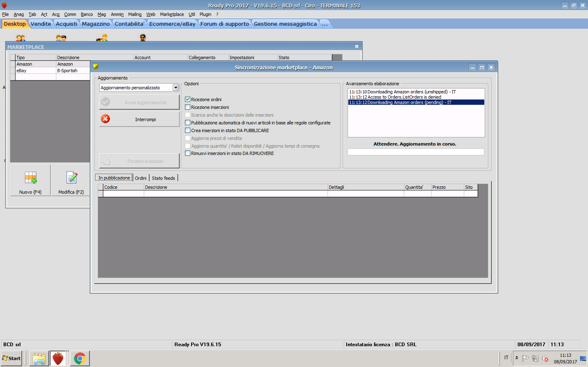The image size is (588, 367).
Task: Click the Nuovo (F4) grid icon
Action: [31, 177]
